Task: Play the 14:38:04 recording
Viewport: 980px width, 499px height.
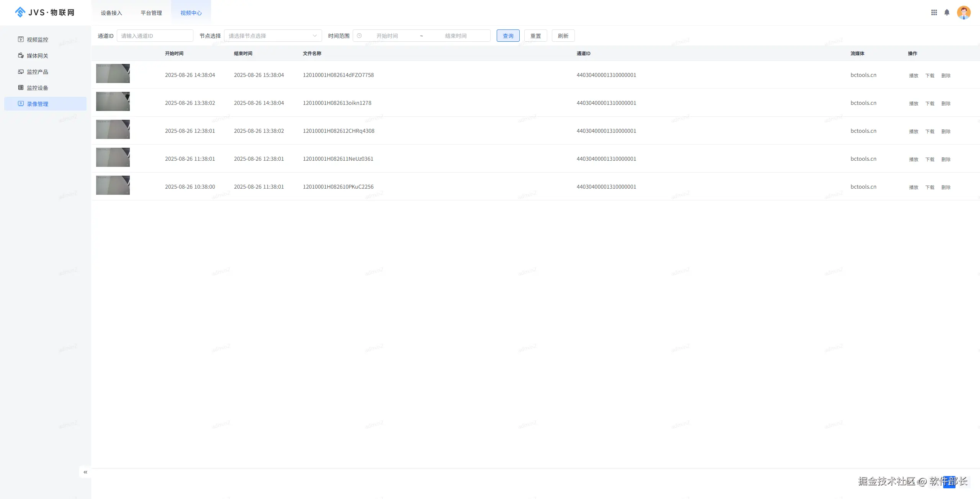Action: [x=913, y=75]
